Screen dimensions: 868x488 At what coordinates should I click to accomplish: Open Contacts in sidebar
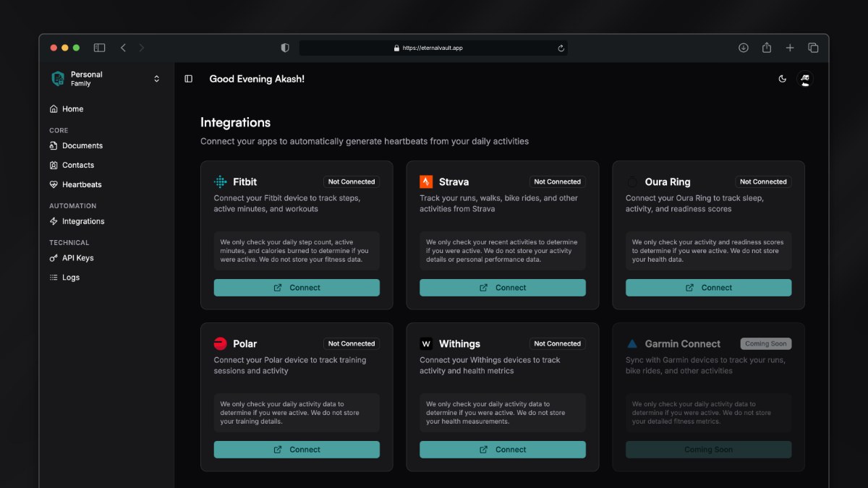[x=106, y=166]
